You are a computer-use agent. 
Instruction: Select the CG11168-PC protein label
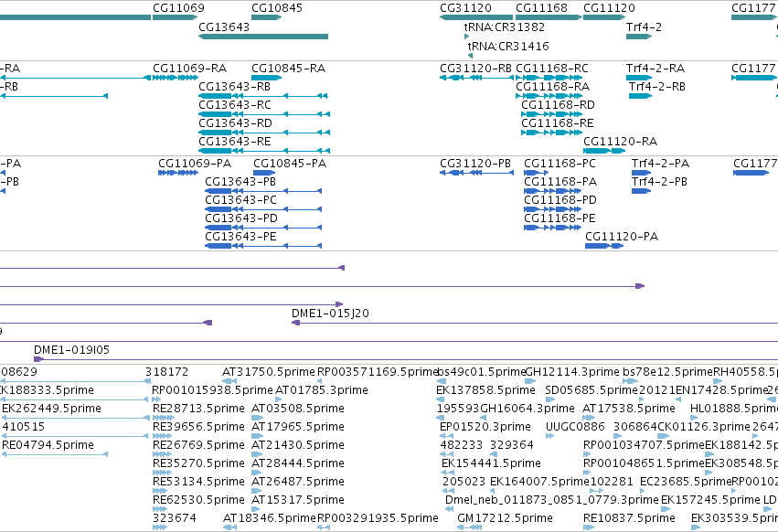pos(560,164)
